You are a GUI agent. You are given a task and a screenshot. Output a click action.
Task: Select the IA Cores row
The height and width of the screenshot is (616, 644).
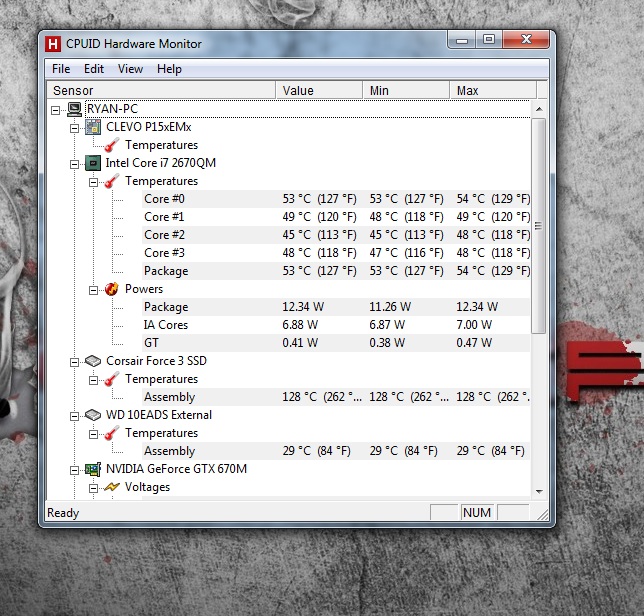point(336,325)
